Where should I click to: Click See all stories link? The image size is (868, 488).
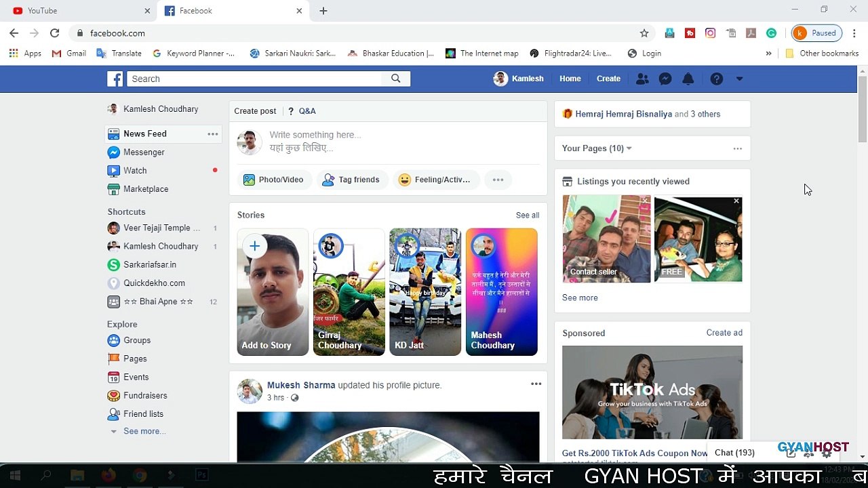click(x=528, y=216)
